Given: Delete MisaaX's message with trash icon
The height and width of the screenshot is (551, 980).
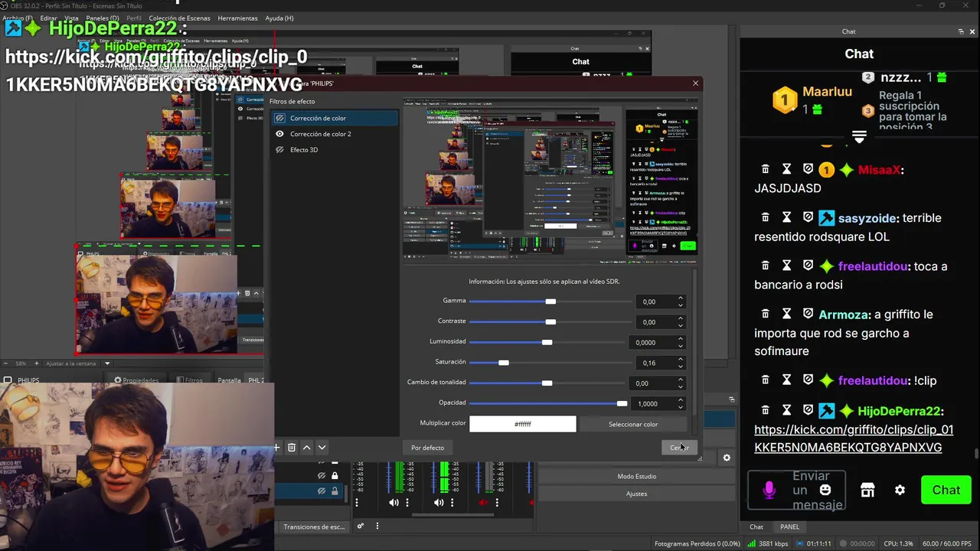Looking at the screenshot, I should pyautogui.click(x=765, y=170).
